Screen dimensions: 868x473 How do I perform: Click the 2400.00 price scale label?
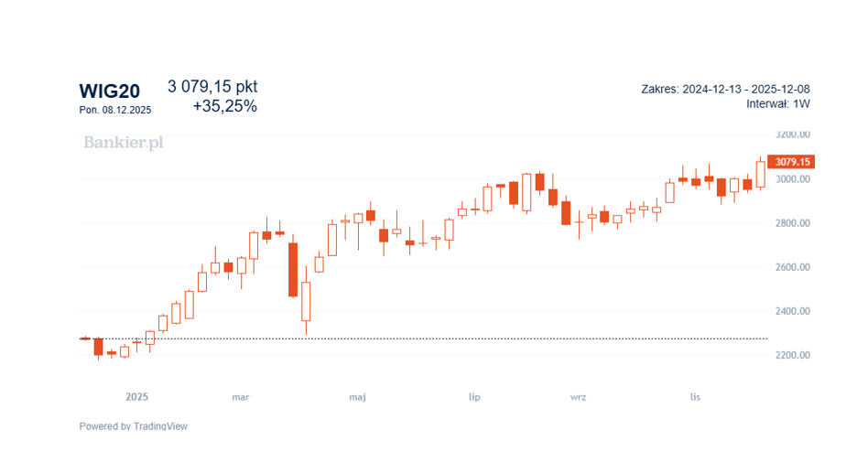[x=792, y=311]
